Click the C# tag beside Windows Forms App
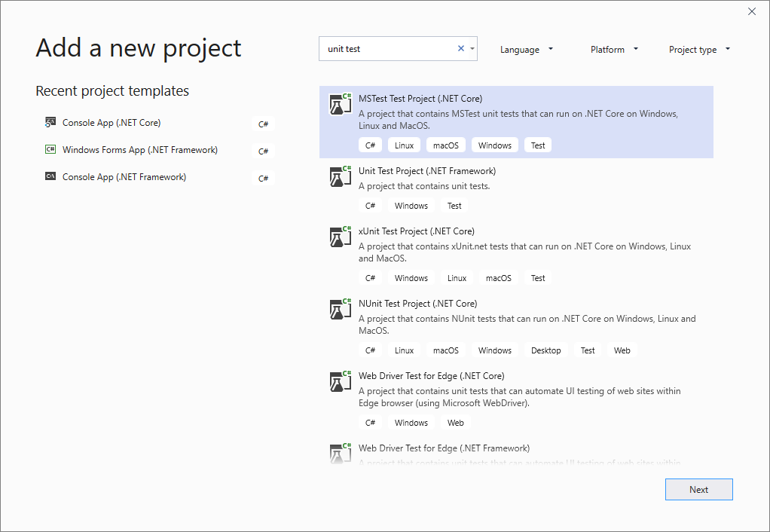The width and height of the screenshot is (770, 532). tap(262, 150)
